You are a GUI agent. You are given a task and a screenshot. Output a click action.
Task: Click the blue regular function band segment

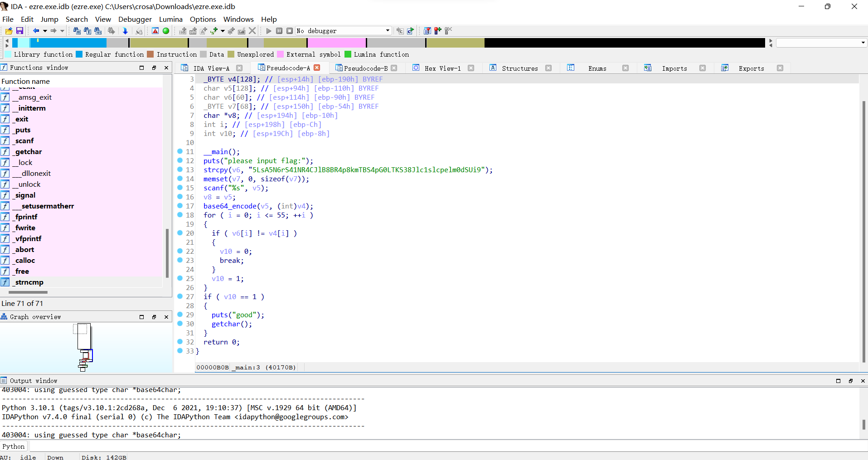click(68, 43)
